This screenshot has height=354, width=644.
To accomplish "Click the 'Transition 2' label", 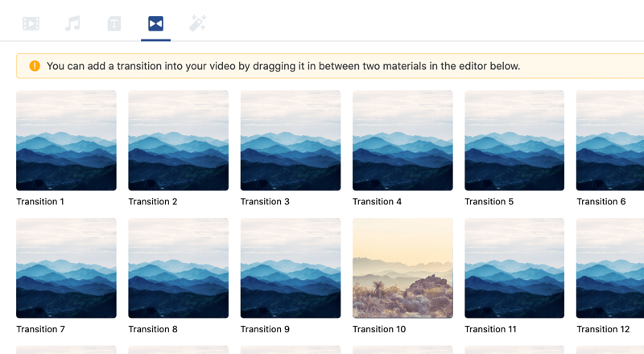I will (x=153, y=202).
